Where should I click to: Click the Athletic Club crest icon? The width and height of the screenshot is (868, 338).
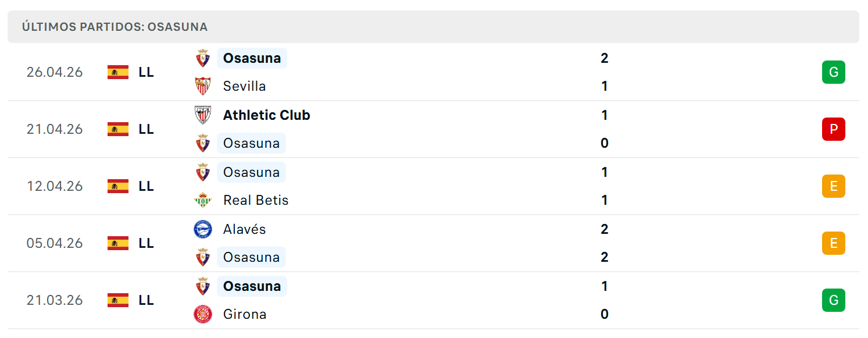coord(202,115)
